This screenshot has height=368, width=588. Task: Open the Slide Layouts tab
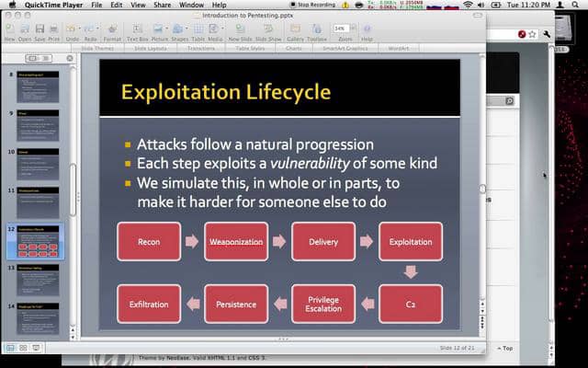[151, 49]
